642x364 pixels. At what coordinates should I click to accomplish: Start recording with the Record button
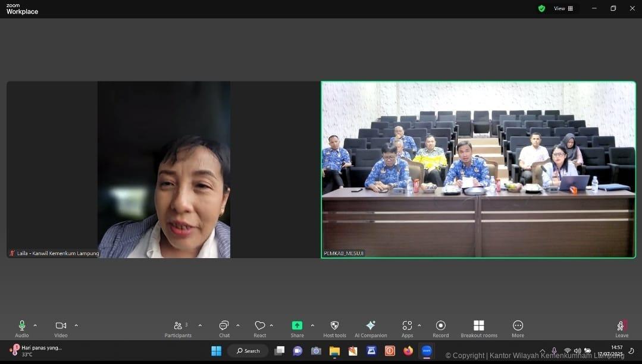pyautogui.click(x=440, y=326)
